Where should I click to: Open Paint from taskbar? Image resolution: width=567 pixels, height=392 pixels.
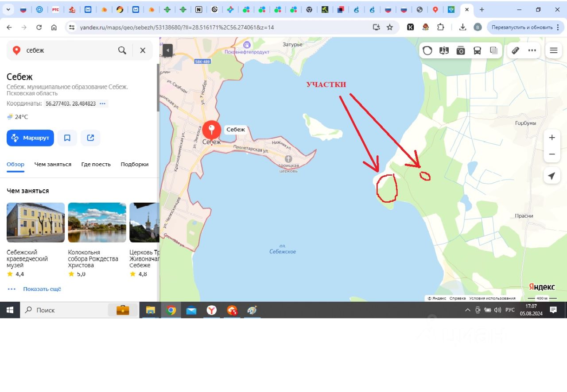(252, 310)
